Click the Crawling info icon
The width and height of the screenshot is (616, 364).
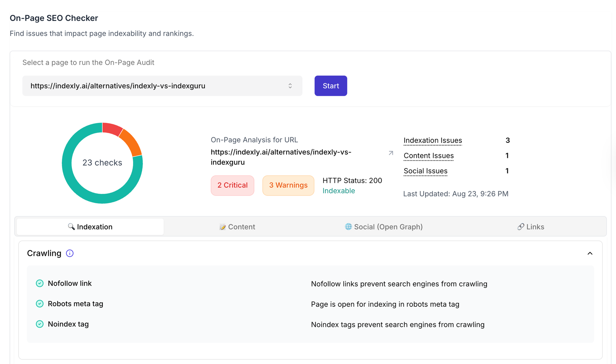coord(70,253)
